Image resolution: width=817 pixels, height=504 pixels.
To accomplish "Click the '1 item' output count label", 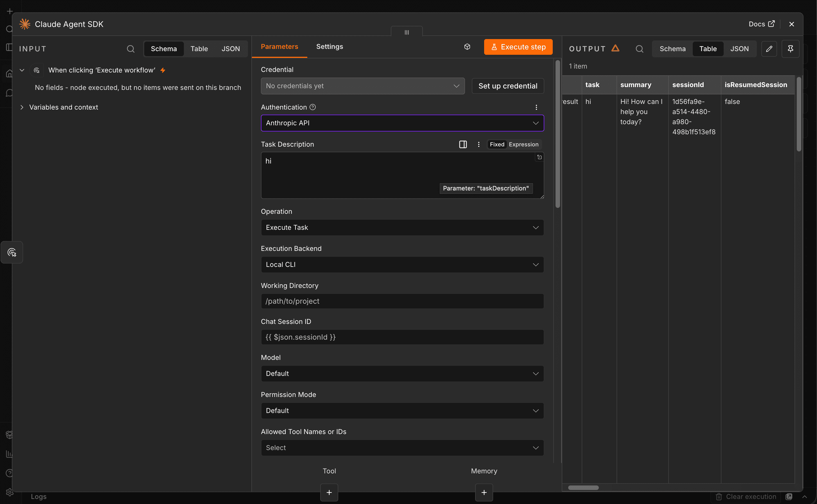I will (577, 66).
